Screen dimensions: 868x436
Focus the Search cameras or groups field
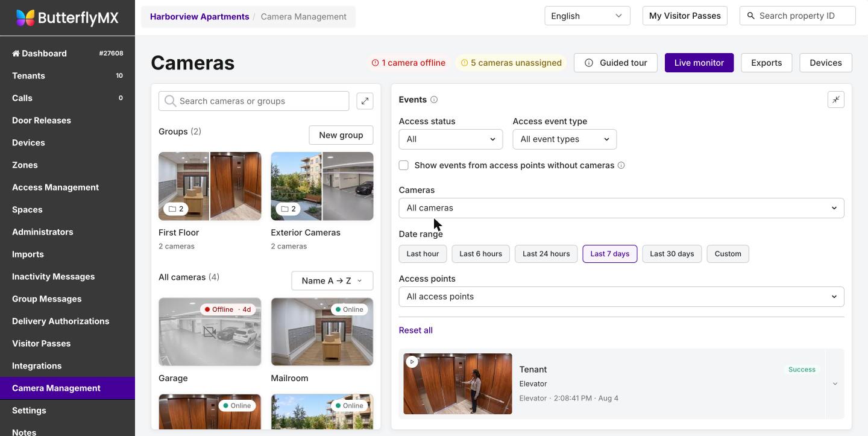(x=254, y=101)
